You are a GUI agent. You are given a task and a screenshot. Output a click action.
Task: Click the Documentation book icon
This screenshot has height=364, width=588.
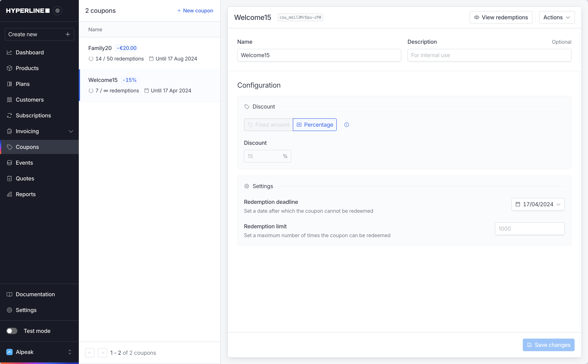(9, 294)
